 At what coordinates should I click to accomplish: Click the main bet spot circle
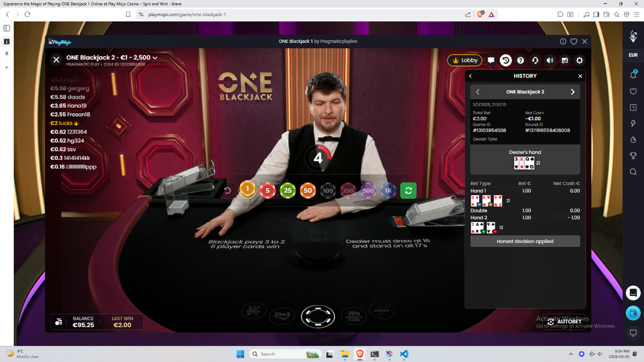tap(318, 316)
